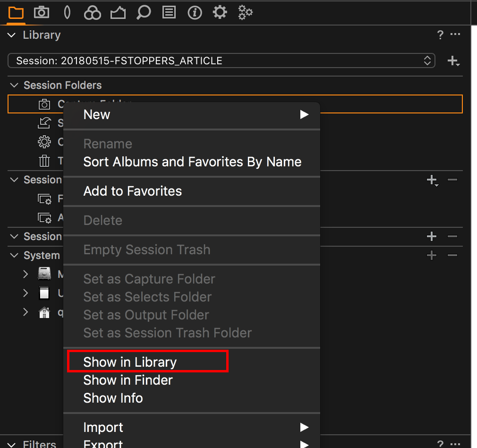Choose Sort Albums and Favorites By Name
The image size is (477, 448).
(192, 162)
